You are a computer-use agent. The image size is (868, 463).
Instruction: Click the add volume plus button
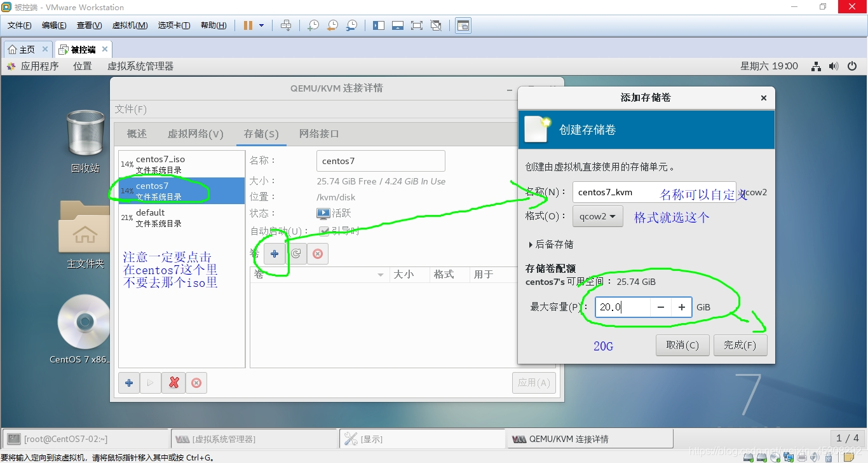(x=275, y=254)
